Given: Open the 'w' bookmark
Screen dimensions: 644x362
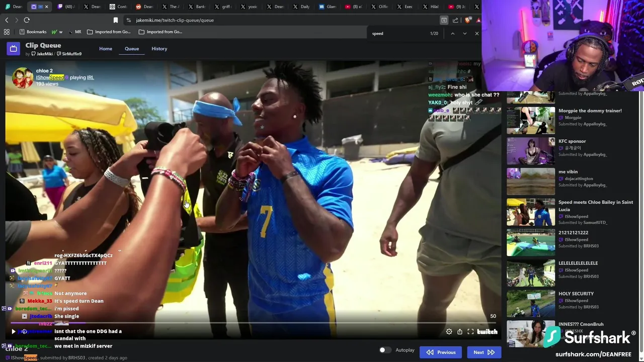Looking at the screenshot, I should 57,32.
